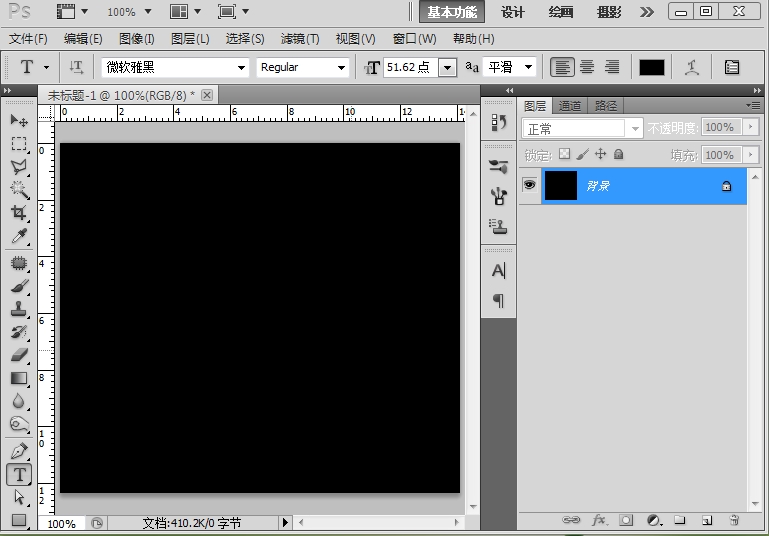Select the Healing Brush tool

pos(19,263)
